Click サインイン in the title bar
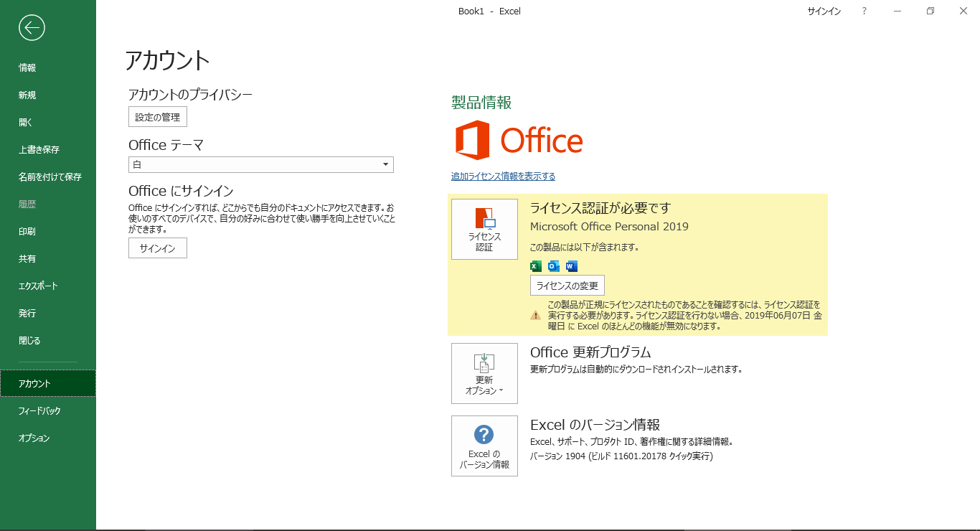This screenshot has height=531, width=980. click(x=824, y=11)
